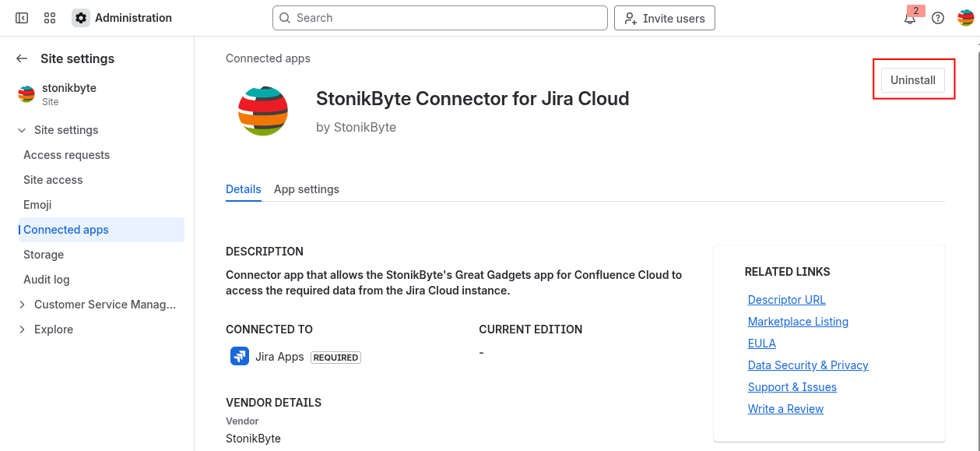Collapse the sidebar using the panel icon

[22, 18]
